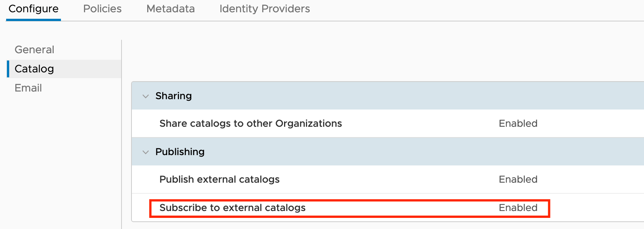Click Enabled status for Share catalogs row
Screen dimensions: 644x229
coord(518,123)
